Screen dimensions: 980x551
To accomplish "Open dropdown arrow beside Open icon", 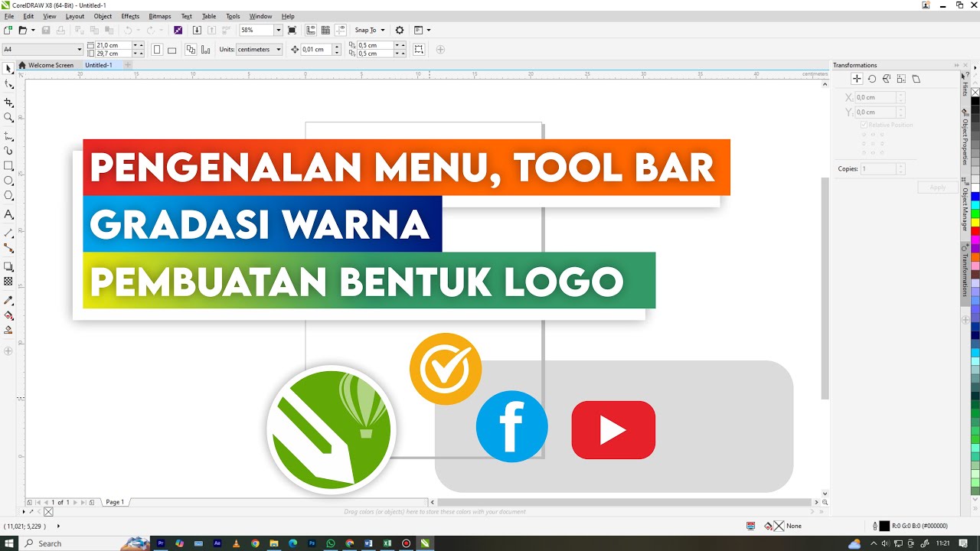I will coord(33,30).
